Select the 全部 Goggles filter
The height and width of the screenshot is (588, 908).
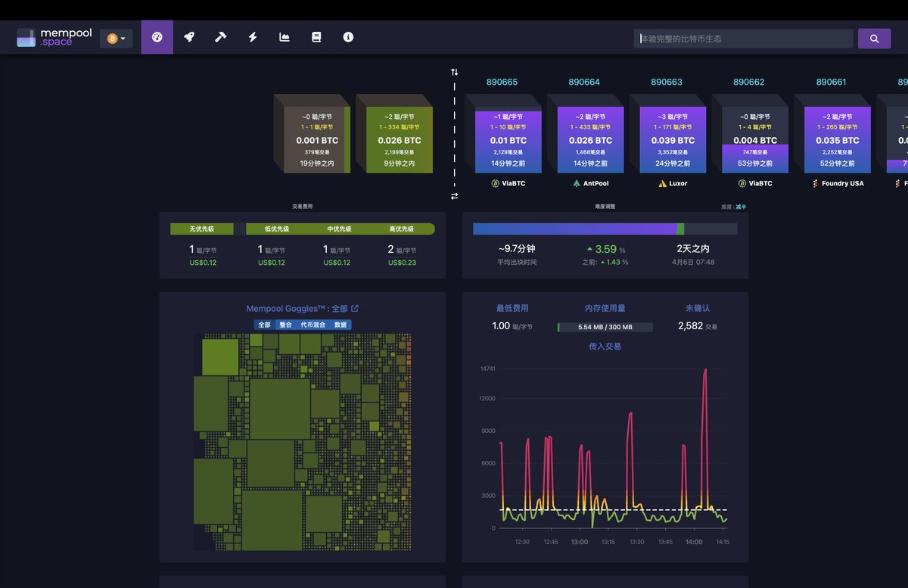[x=264, y=325]
